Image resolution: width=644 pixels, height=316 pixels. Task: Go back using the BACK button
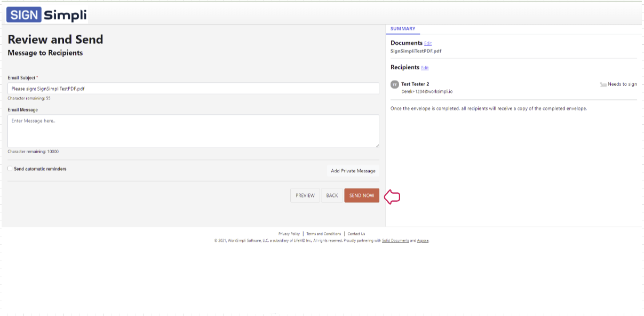pos(332,195)
